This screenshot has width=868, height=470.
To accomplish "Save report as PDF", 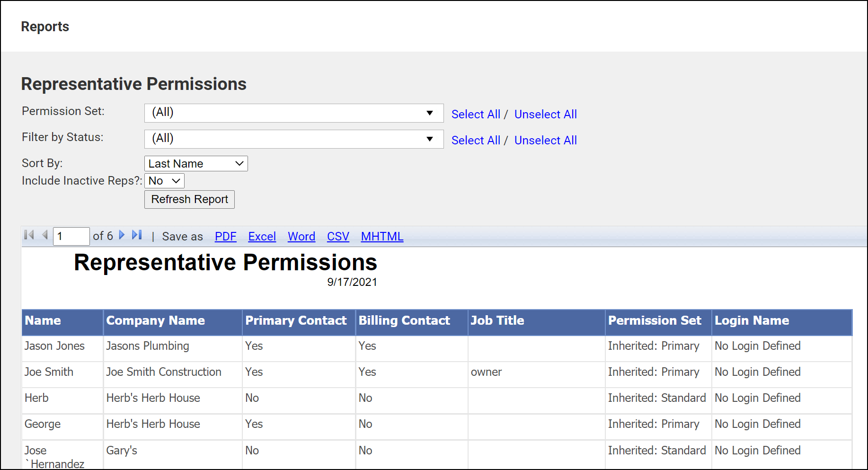I will [x=225, y=237].
